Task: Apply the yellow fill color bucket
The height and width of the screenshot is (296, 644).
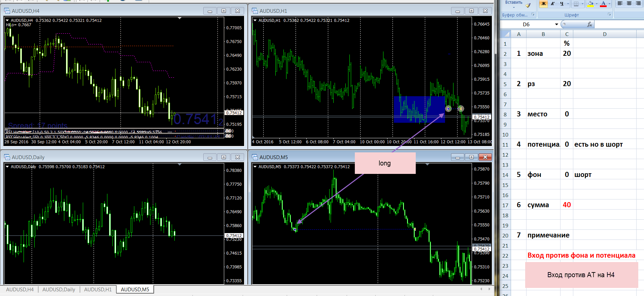Action: point(590,4)
